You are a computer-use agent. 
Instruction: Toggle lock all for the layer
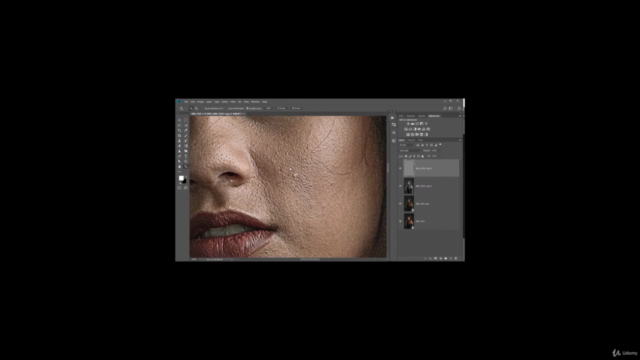tap(422, 156)
